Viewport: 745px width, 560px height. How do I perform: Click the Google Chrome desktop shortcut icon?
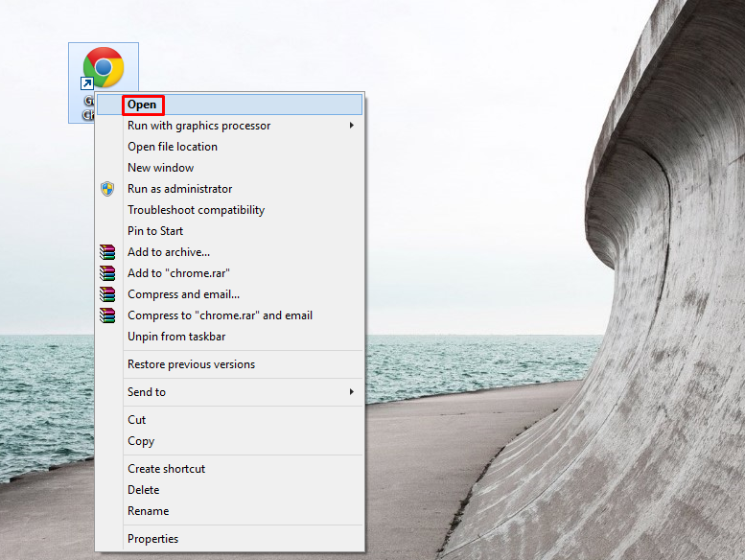click(104, 68)
